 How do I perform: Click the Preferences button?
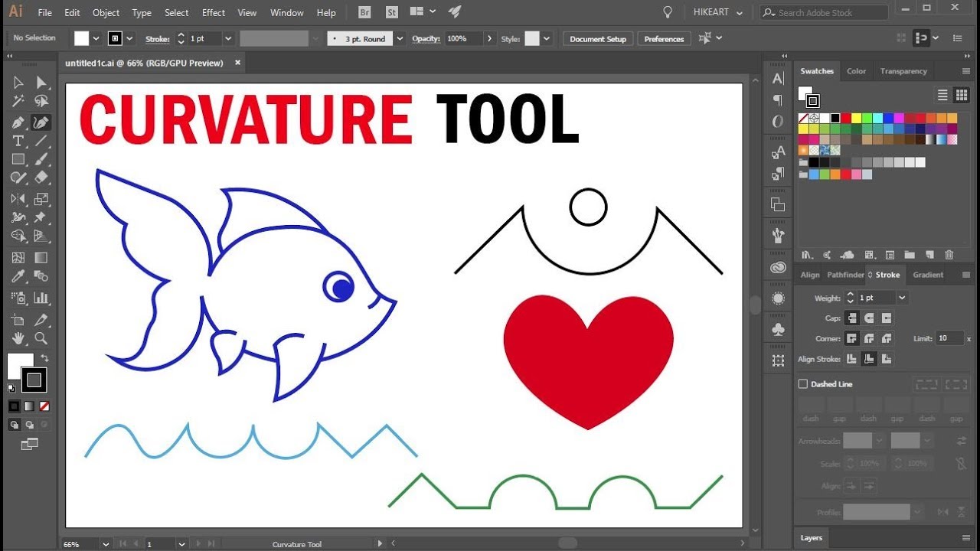pyautogui.click(x=664, y=39)
